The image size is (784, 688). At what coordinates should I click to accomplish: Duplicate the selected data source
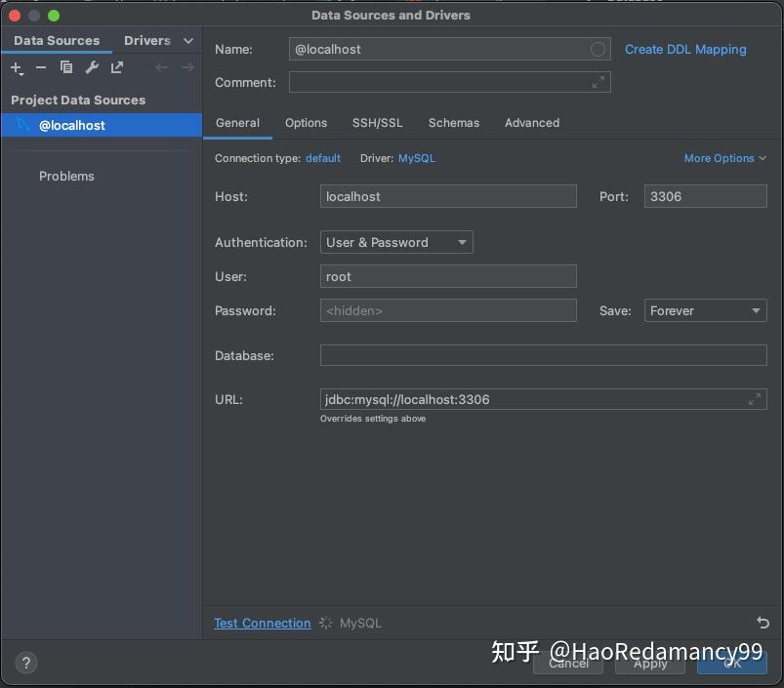pyautogui.click(x=66, y=67)
